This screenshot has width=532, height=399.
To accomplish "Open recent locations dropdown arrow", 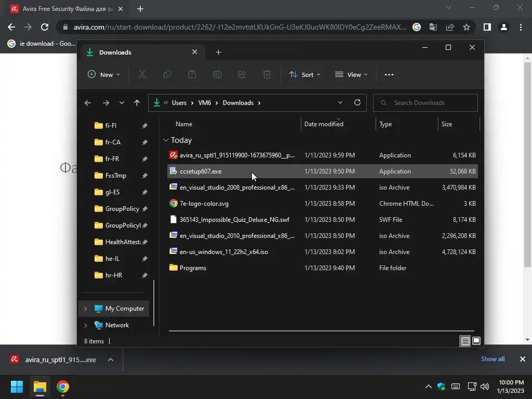I will click(x=122, y=103).
